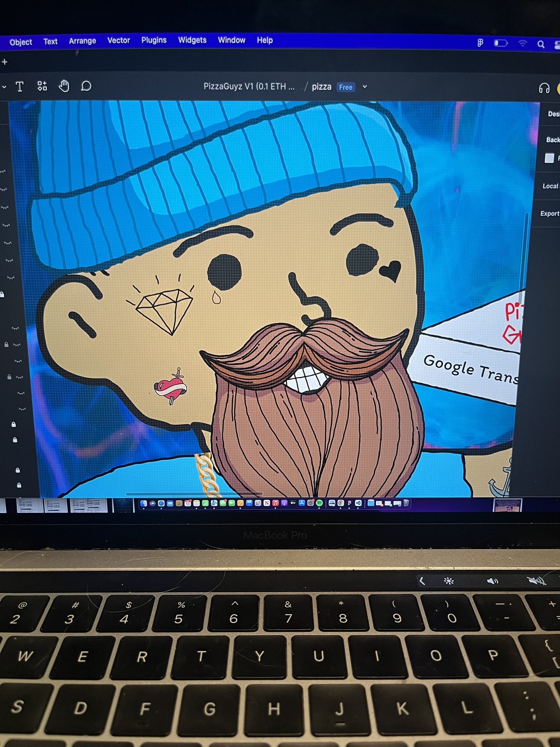Viewport: 560px width, 747px height.
Task: Click the PizzaGuyz V1 project name
Action: 249,86
